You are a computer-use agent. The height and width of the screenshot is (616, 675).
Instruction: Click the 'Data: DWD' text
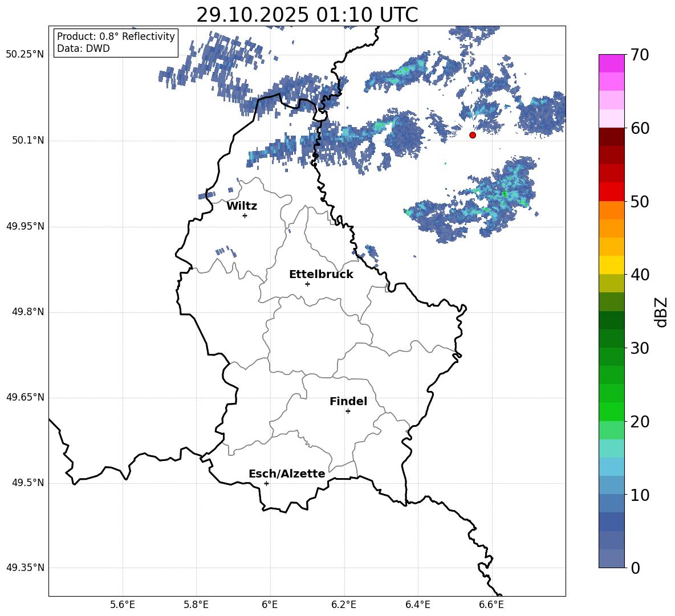point(83,48)
